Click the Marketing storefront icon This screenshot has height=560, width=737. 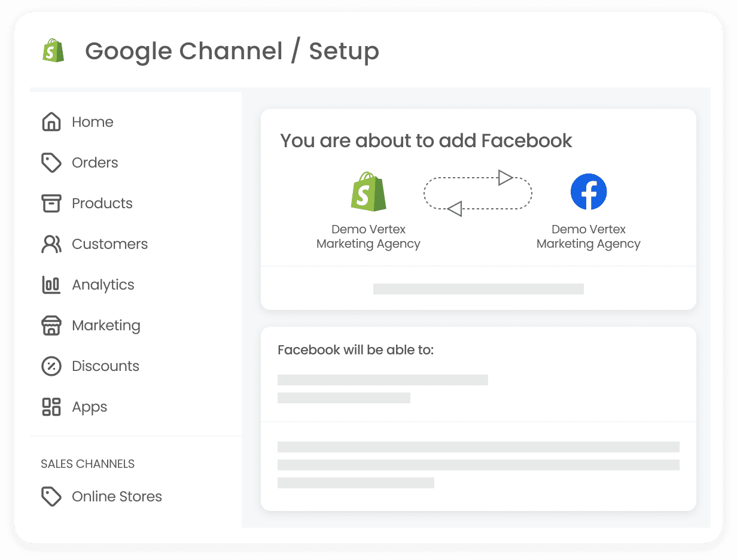pyautogui.click(x=51, y=325)
